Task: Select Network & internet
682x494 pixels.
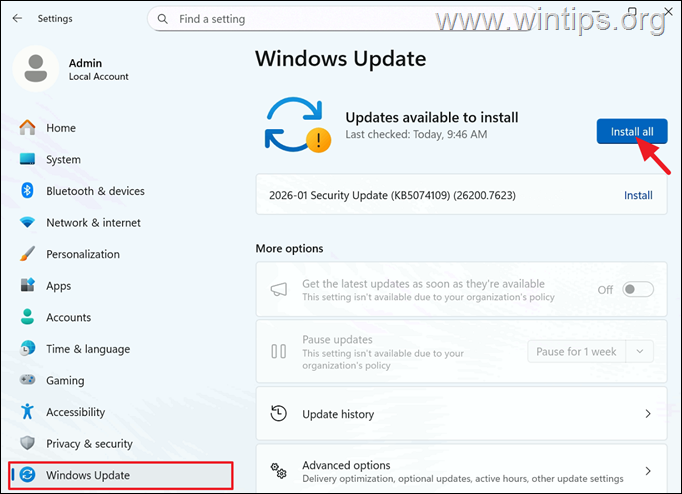Action: tap(120, 223)
